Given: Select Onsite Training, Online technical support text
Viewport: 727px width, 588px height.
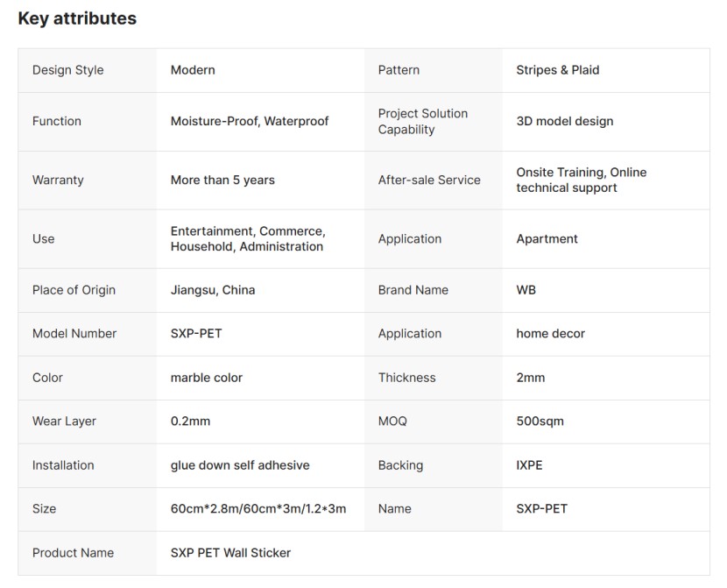Looking at the screenshot, I should [581, 181].
